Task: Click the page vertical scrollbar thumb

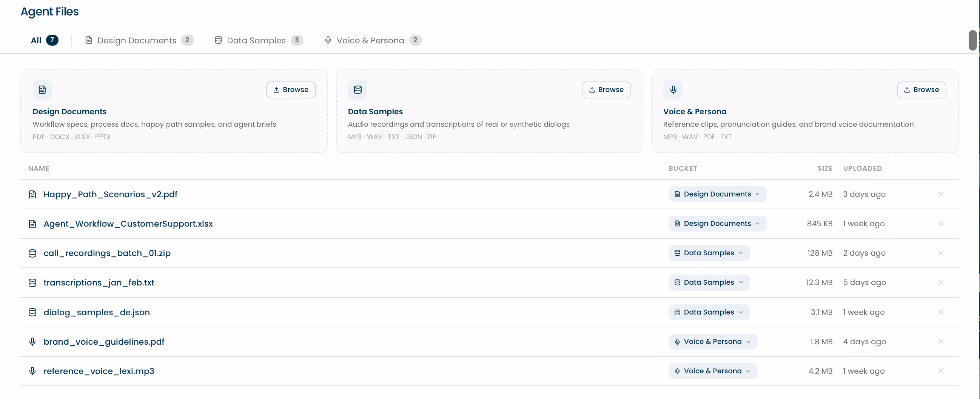Action: click(972, 40)
